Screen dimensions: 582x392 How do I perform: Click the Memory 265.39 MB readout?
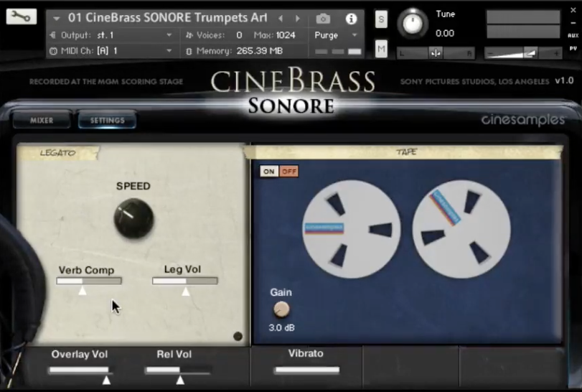click(x=260, y=51)
